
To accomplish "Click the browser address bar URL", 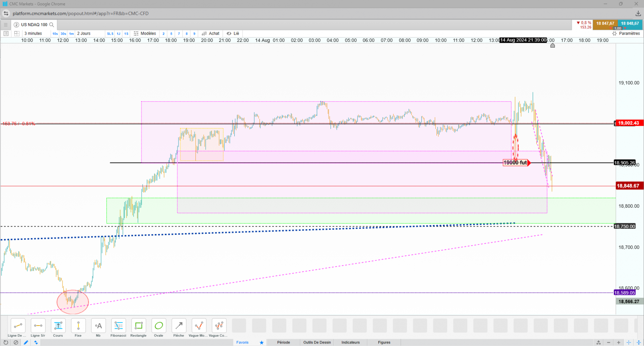I will [80, 14].
